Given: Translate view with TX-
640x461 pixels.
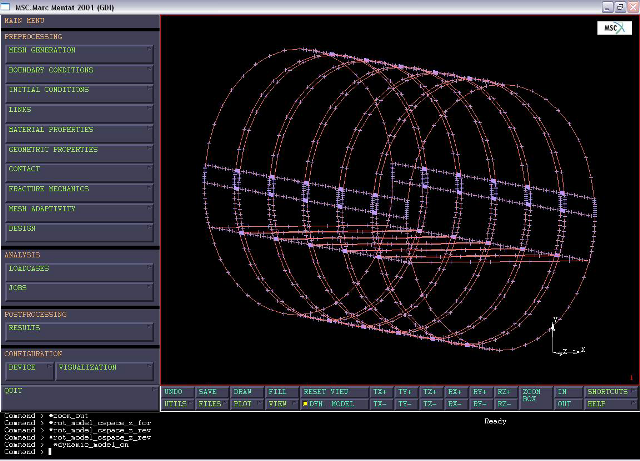Looking at the screenshot, I should tap(381, 404).
